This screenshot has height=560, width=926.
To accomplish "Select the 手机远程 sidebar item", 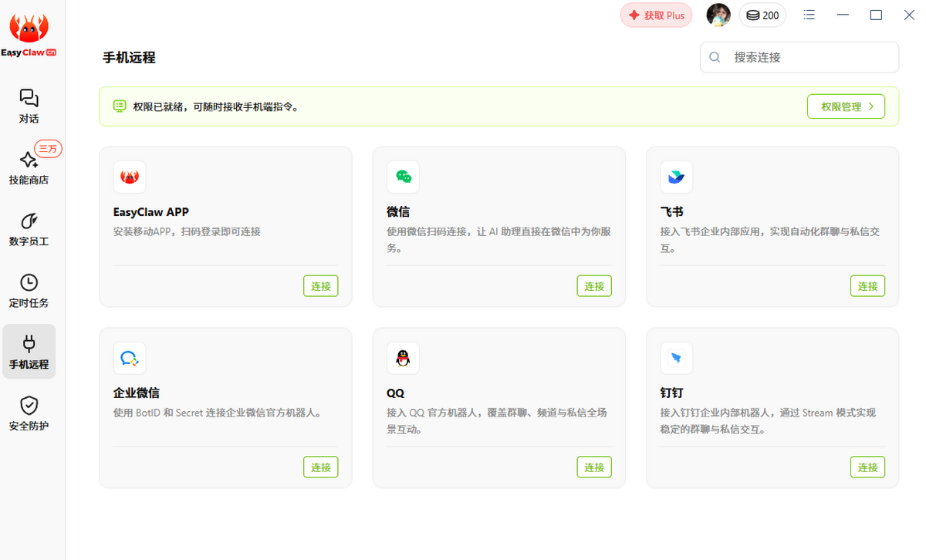I will point(29,352).
